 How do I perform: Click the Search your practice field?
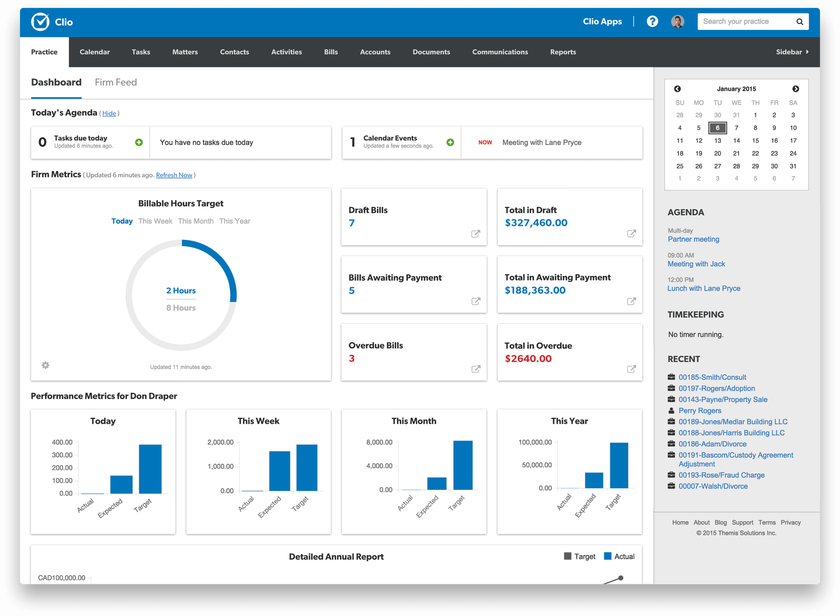[x=745, y=22]
